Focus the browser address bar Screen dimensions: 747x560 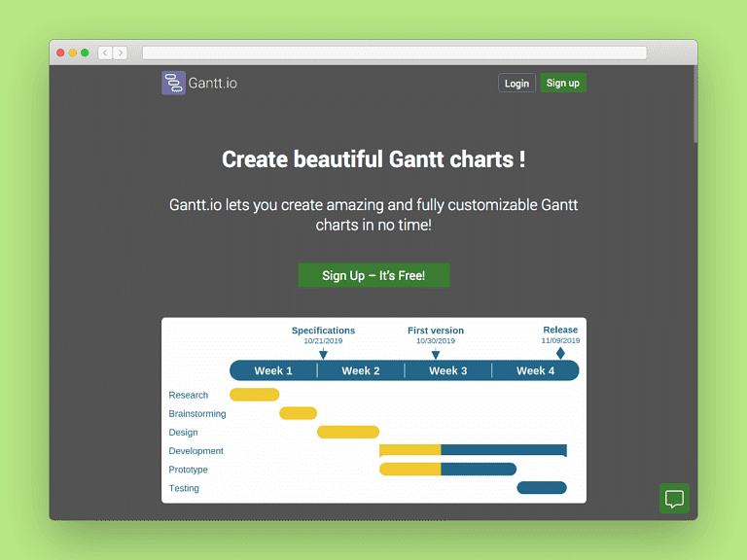[x=394, y=52]
